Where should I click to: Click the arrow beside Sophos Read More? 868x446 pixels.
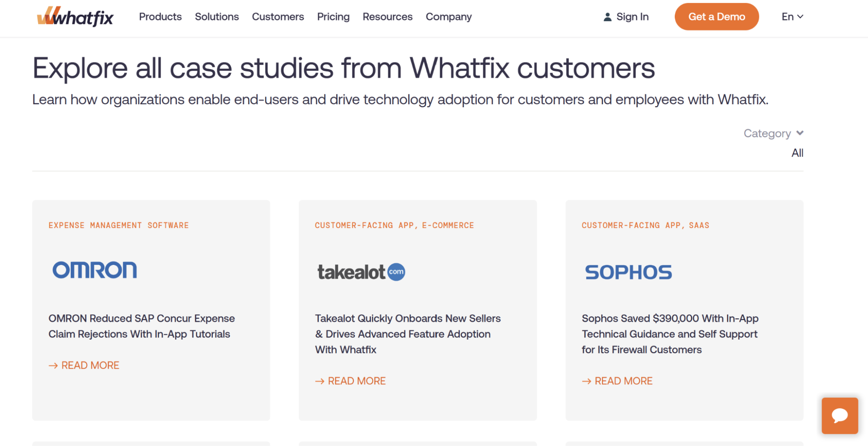pos(586,381)
